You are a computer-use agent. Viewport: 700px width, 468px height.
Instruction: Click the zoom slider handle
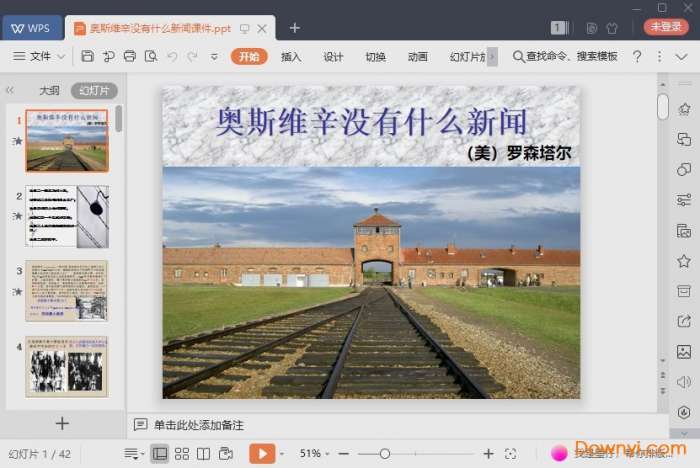[x=386, y=454]
